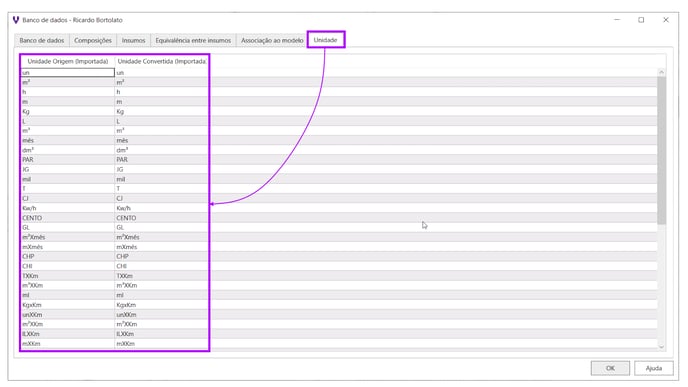Viewport: 688px width, 387px height.
Task: Confirm the dialog with OK
Action: [x=610, y=368]
